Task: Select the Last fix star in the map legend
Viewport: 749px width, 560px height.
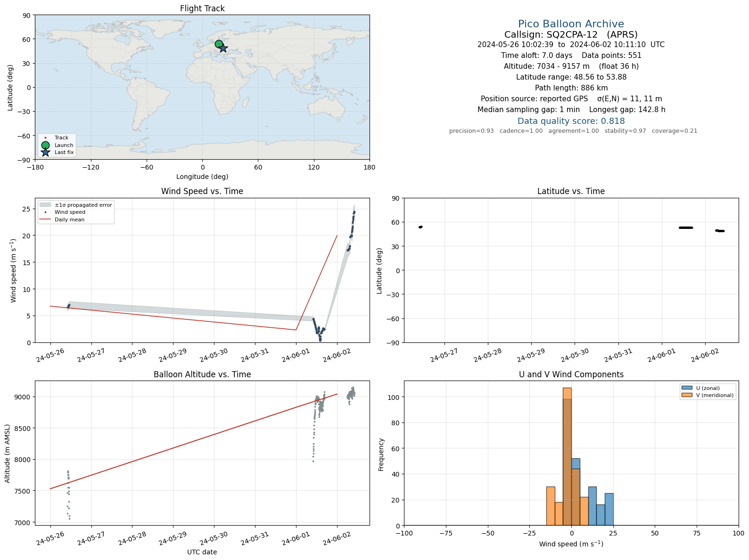Action: [45, 152]
